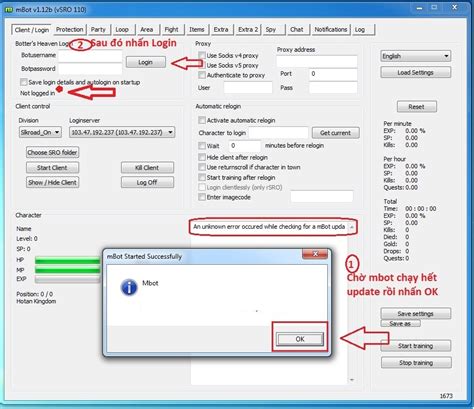Click Start Client button
Screen dimensions: 474x409
click(52, 168)
